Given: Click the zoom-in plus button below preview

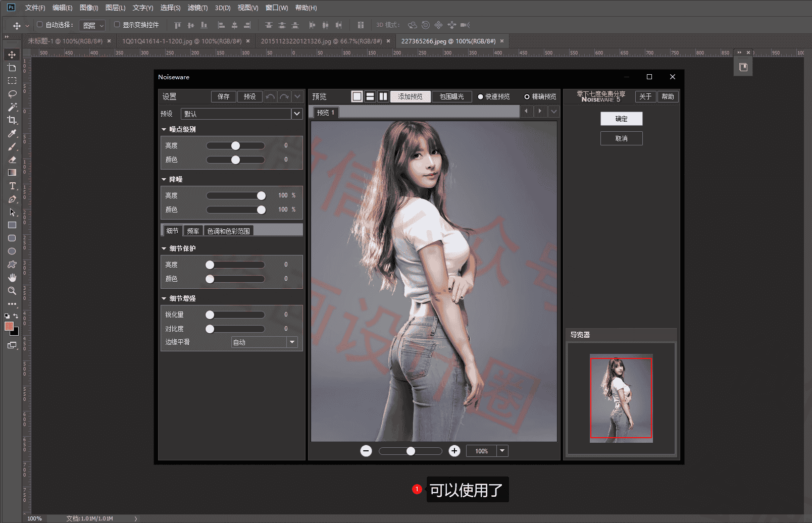Looking at the screenshot, I should click(x=454, y=451).
